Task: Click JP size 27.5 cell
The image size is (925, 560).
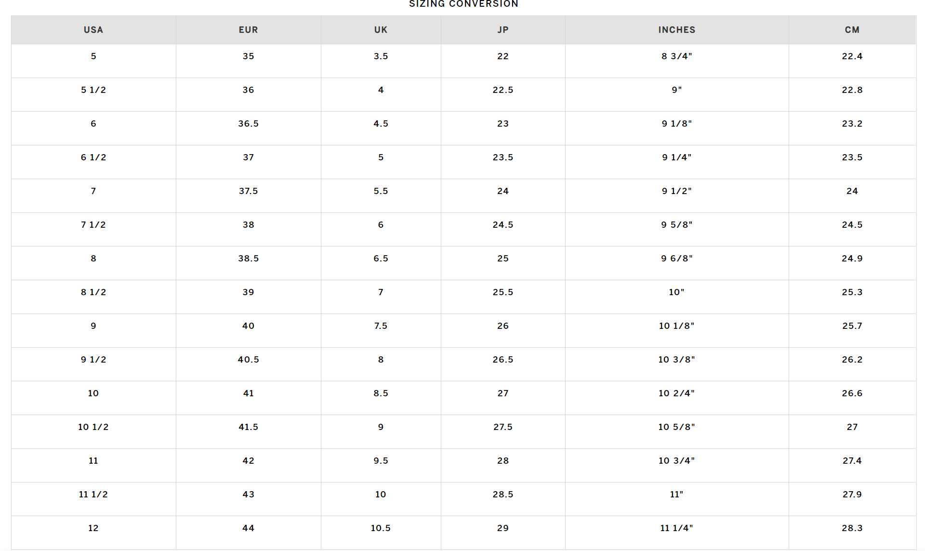Action: pyautogui.click(x=502, y=427)
